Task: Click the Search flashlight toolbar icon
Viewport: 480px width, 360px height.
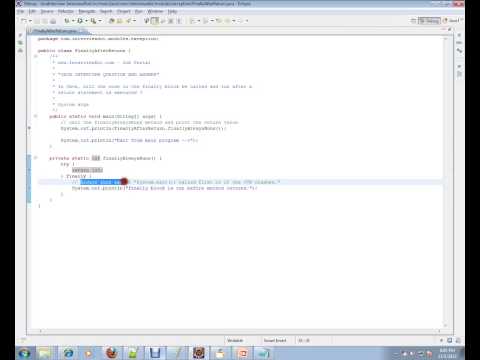Action: [x=146, y=21]
